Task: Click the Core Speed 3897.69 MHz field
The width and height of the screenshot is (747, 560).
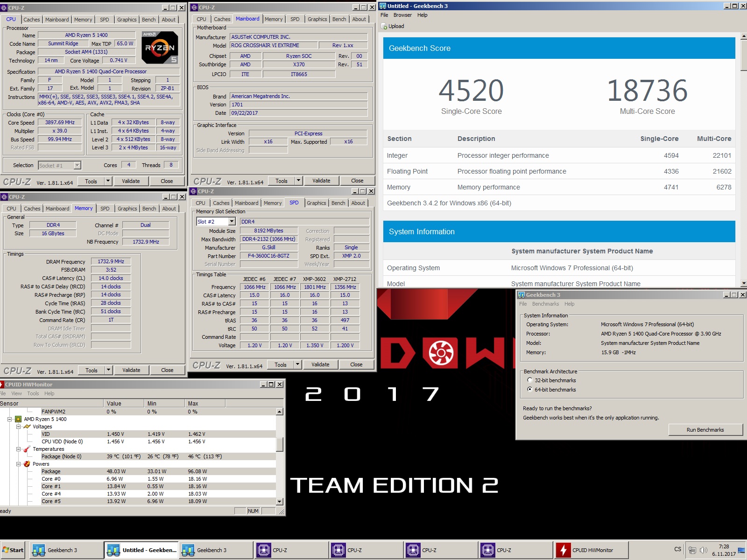Action: point(60,122)
